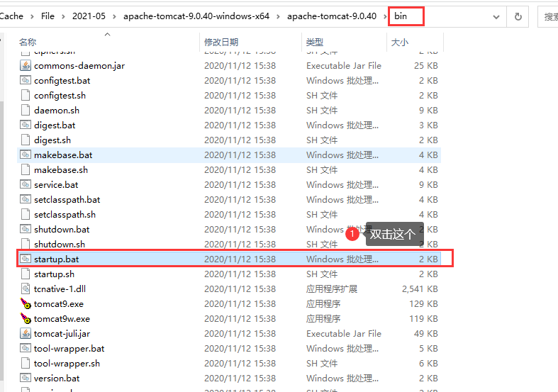
Task: Click the setclasspath.bat batch file icon
Action: pos(26,200)
